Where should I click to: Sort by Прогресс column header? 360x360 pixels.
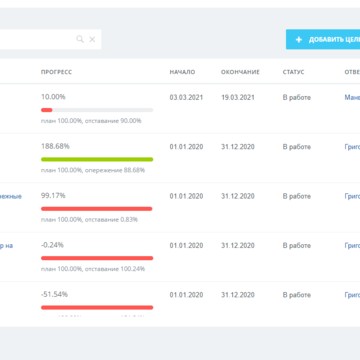click(56, 72)
